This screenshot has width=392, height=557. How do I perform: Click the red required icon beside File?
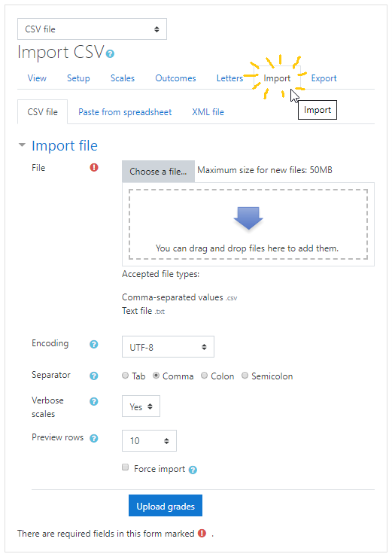[x=94, y=167]
